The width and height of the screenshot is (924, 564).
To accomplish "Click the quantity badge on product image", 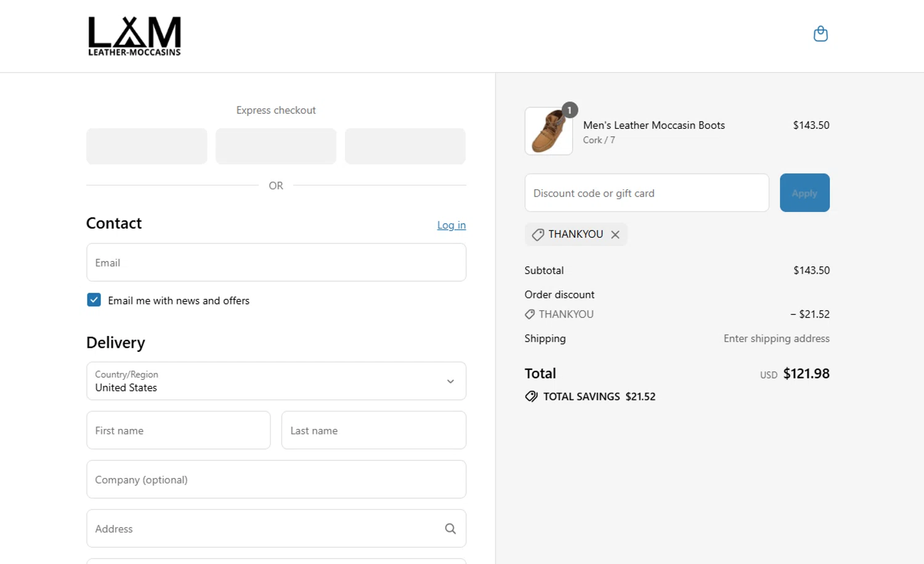I will [x=570, y=110].
